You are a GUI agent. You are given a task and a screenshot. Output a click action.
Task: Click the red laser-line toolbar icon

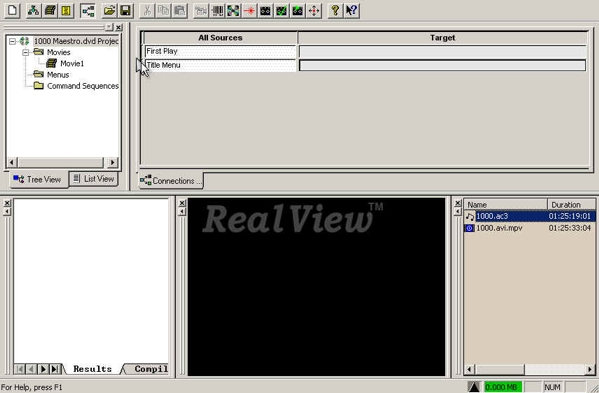pos(249,10)
